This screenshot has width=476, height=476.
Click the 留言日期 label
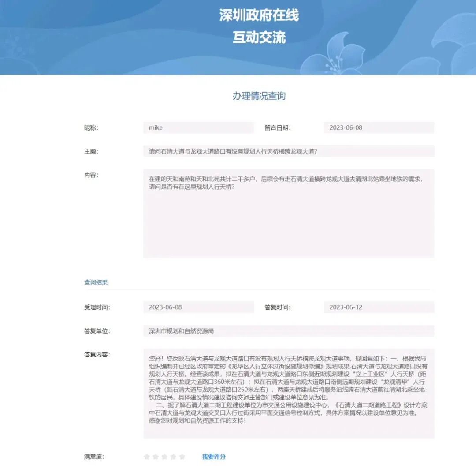coord(278,128)
